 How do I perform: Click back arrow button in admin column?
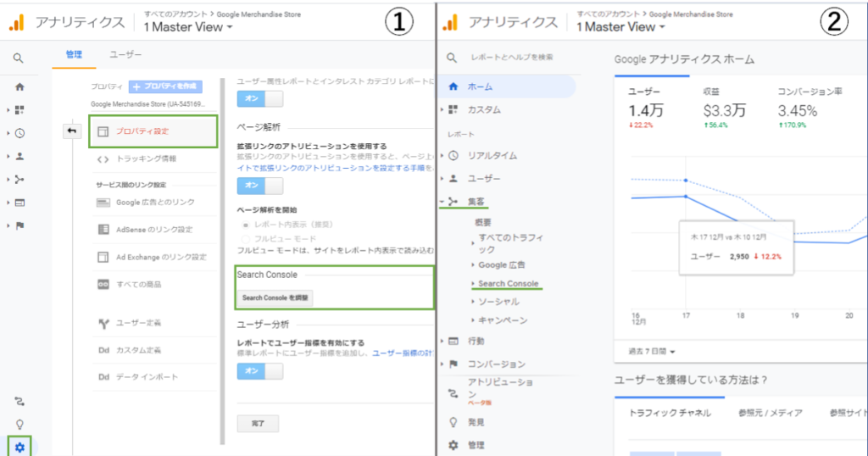pyautogui.click(x=72, y=131)
